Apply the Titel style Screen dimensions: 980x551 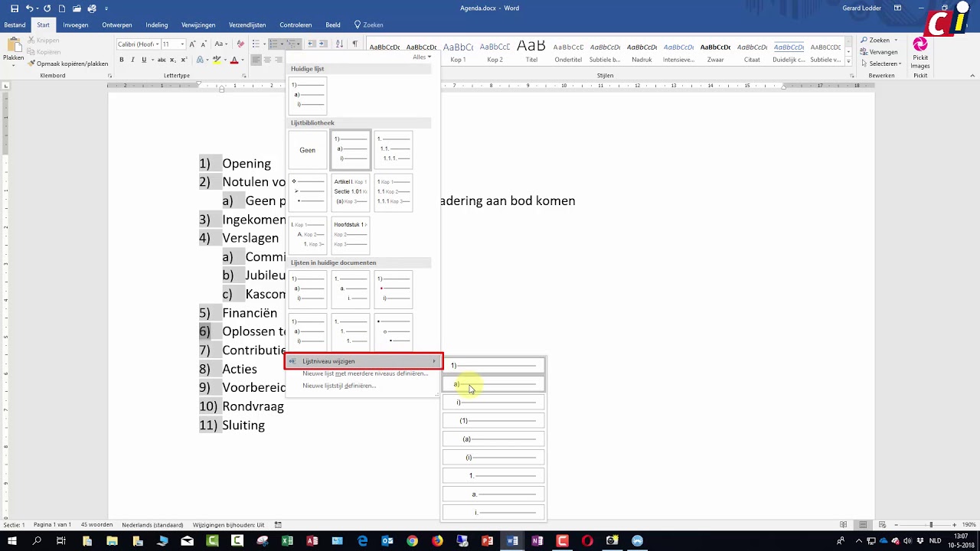tap(531, 51)
